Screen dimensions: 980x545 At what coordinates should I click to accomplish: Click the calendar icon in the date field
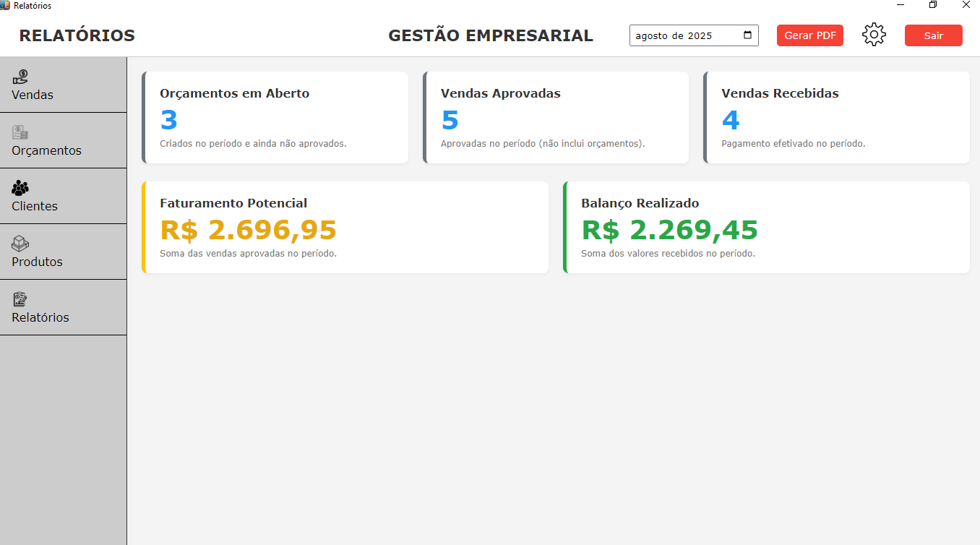[747, 35]
